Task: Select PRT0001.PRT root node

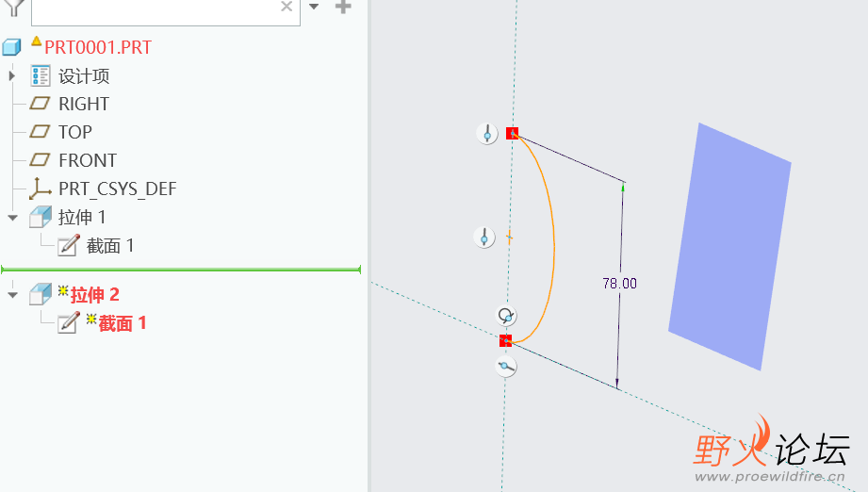Action: (98, 47)
